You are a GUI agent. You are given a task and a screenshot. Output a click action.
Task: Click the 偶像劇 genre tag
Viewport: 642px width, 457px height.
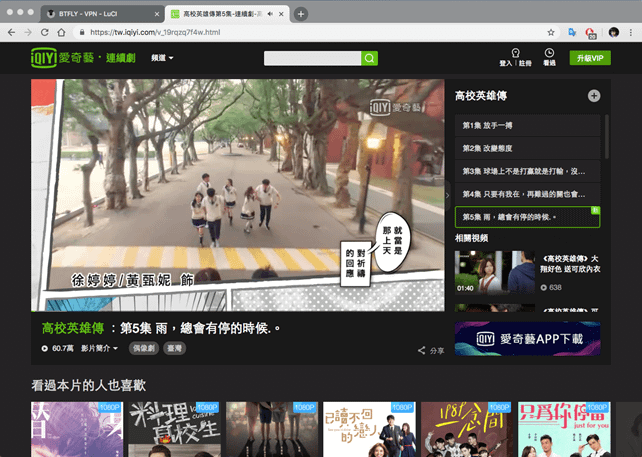pos(144,348)
